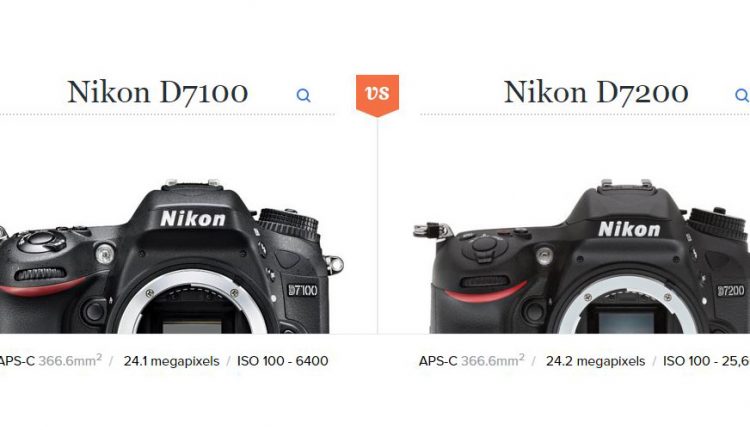Click the search icon beside Nikon D7200

click(742, 96)
